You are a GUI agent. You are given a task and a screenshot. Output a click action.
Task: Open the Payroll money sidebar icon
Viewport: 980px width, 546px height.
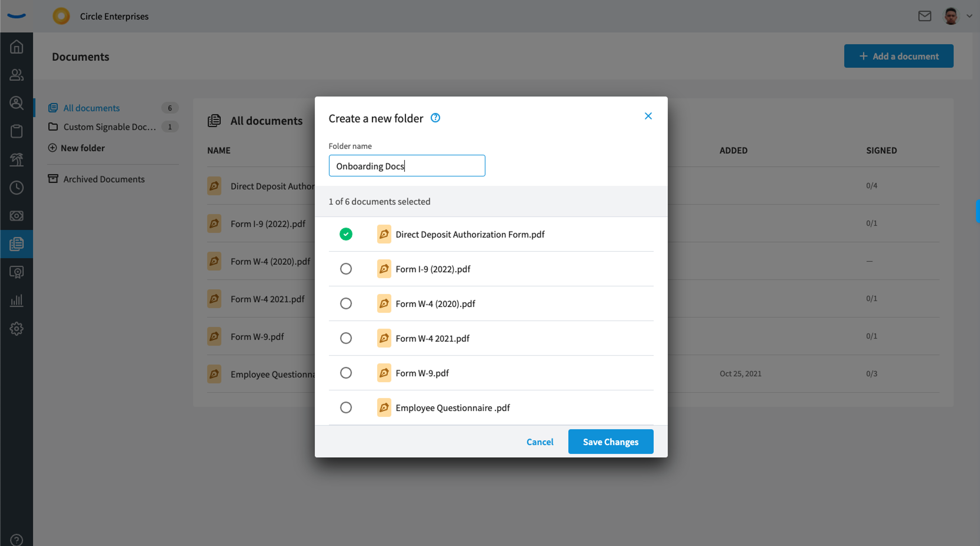(16, 215)
